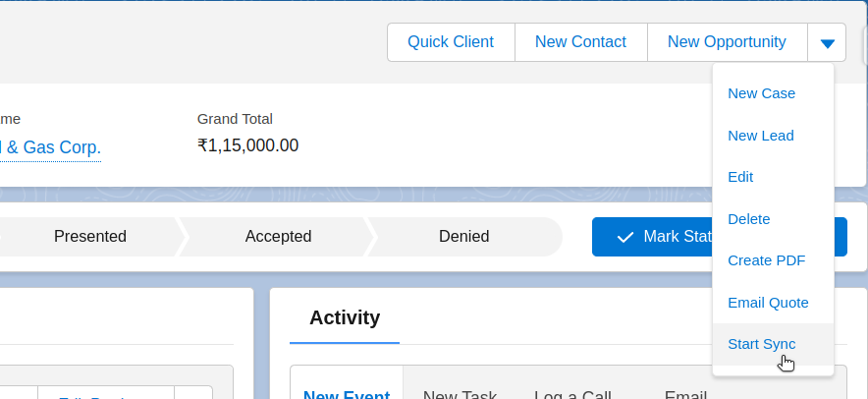Select the Presented status stage

click(90, 237)
